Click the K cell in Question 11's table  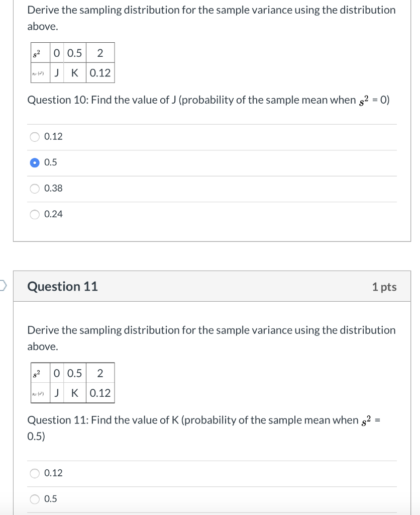click(x=74, y=393)
